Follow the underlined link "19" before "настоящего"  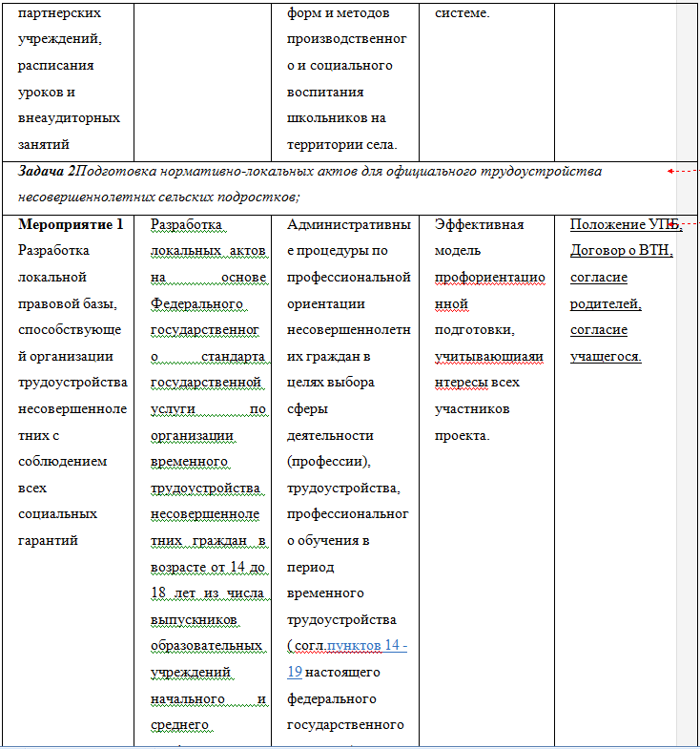point(295,672)
